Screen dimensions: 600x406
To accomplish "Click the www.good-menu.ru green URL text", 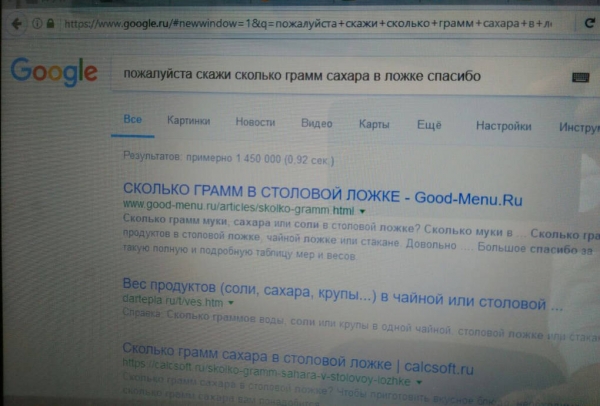I will pos(238,207).
